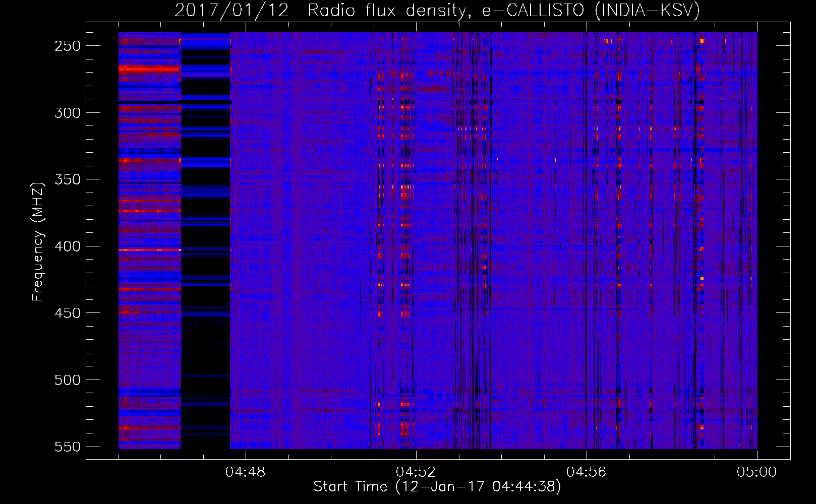This screenshot has width=816, height=504.
Task: Click the date '2017/01/12' in the title
Action: 232,11
